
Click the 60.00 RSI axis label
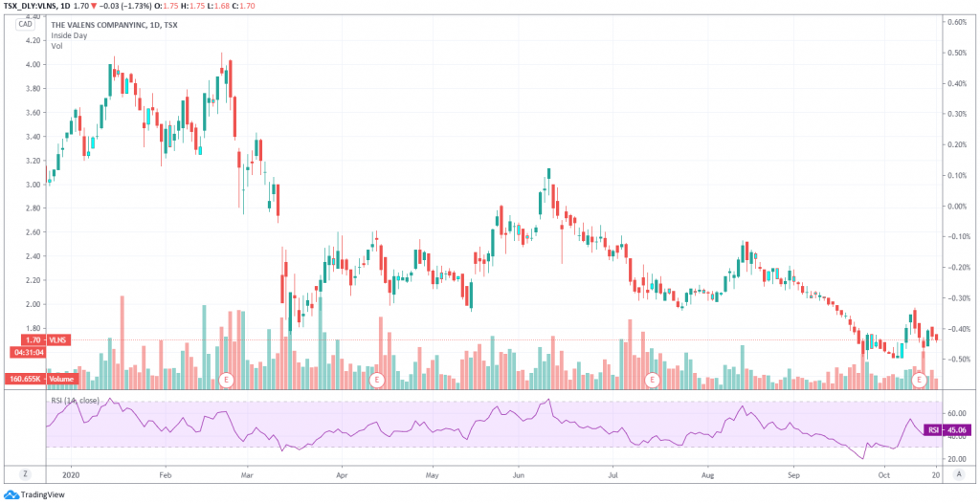[x=956, y=413]
